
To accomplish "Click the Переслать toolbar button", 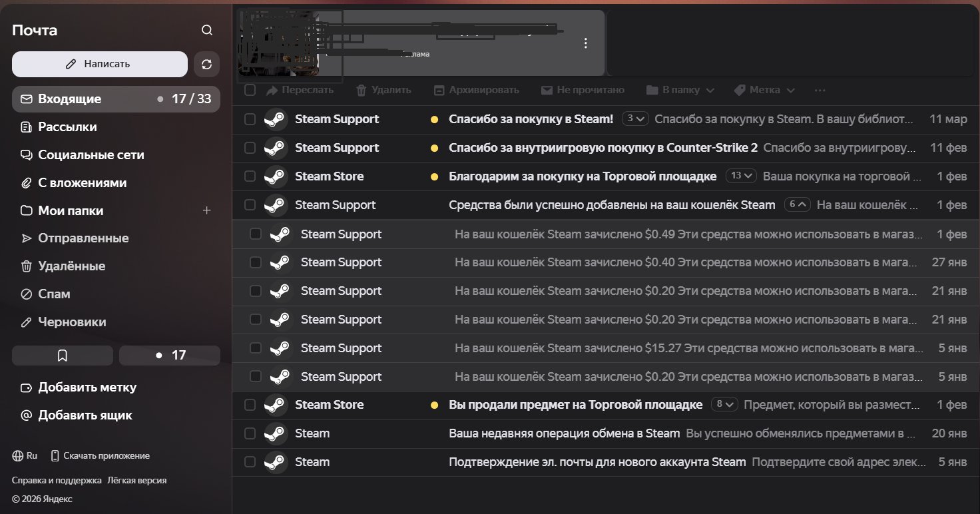I will point(300,90).
